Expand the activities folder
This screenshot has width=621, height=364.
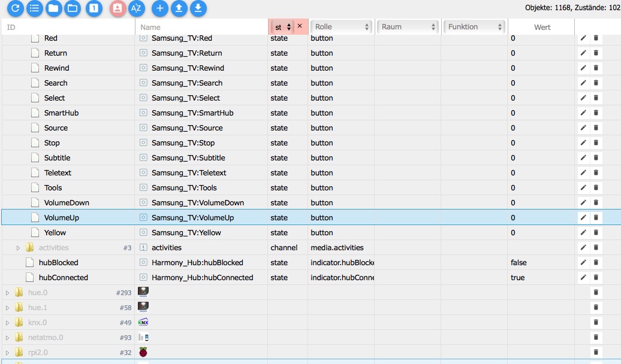(18, 248)
